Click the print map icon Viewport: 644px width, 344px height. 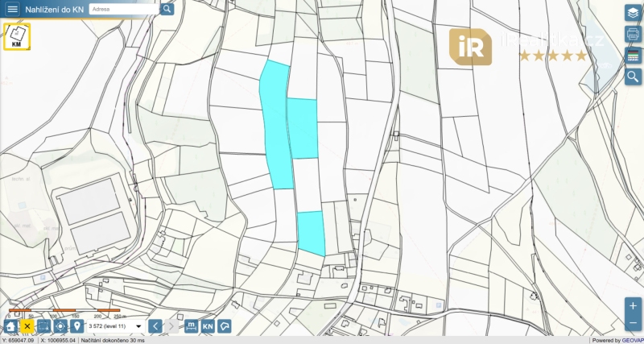pyautogui.click(x=634, y=35)
